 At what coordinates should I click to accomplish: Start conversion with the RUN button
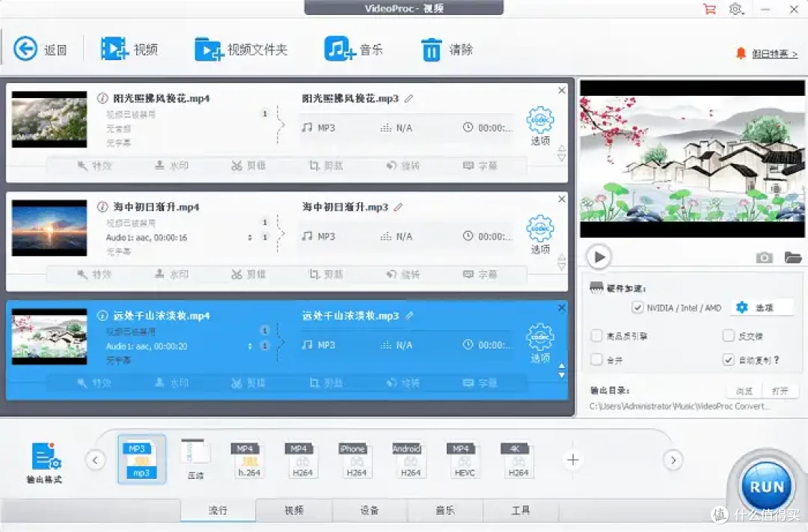[x=767, y=486]
